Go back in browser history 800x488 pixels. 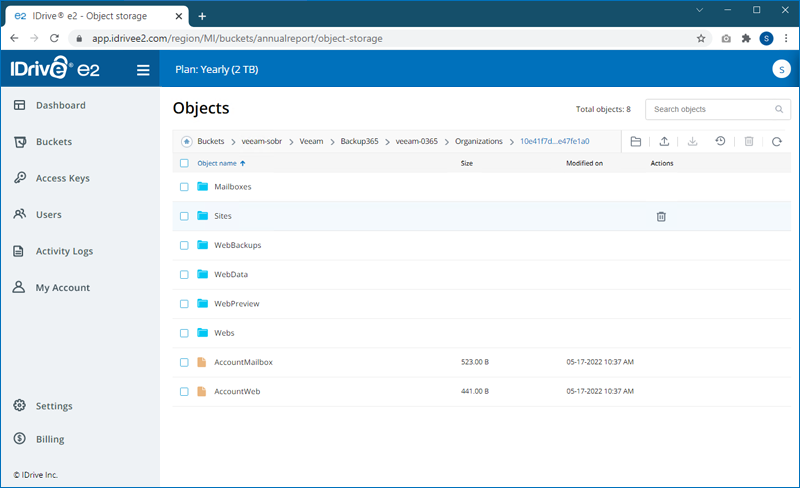[x=14, y=38]
